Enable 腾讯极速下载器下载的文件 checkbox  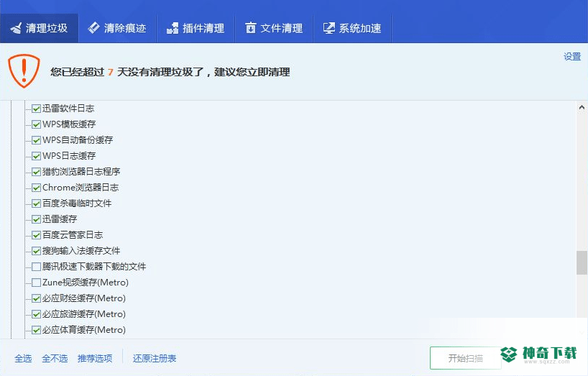37,267
